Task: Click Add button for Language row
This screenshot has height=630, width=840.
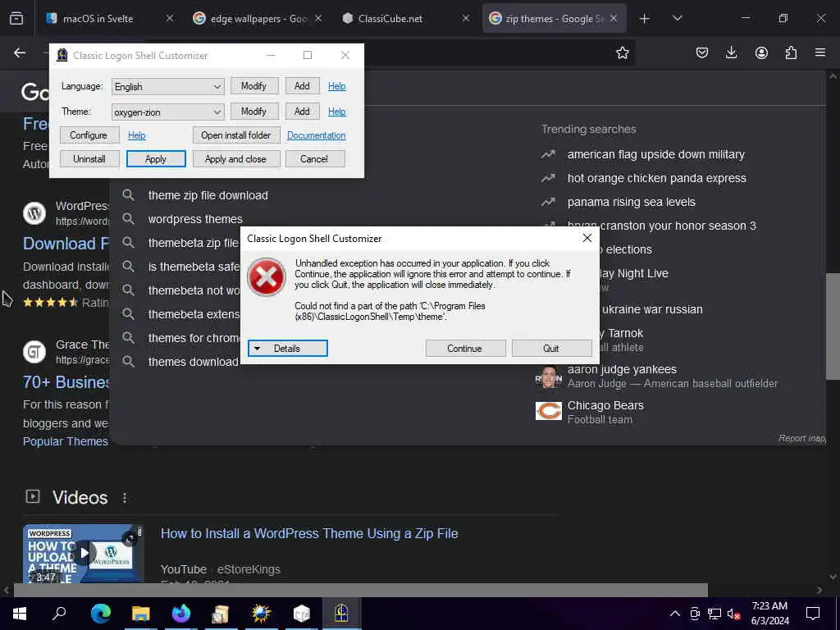Action: click(302, 85)
